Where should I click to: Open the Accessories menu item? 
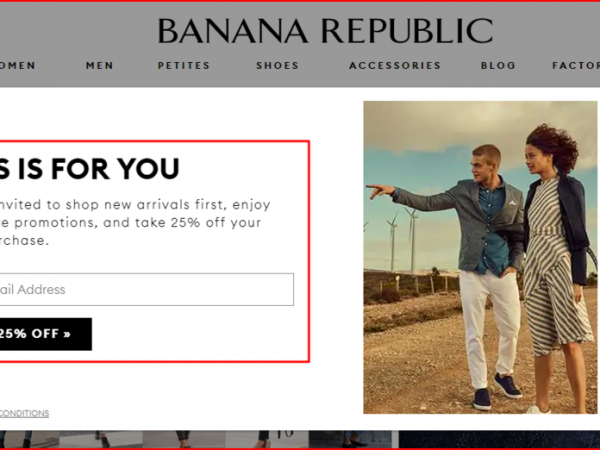(395, 65)
